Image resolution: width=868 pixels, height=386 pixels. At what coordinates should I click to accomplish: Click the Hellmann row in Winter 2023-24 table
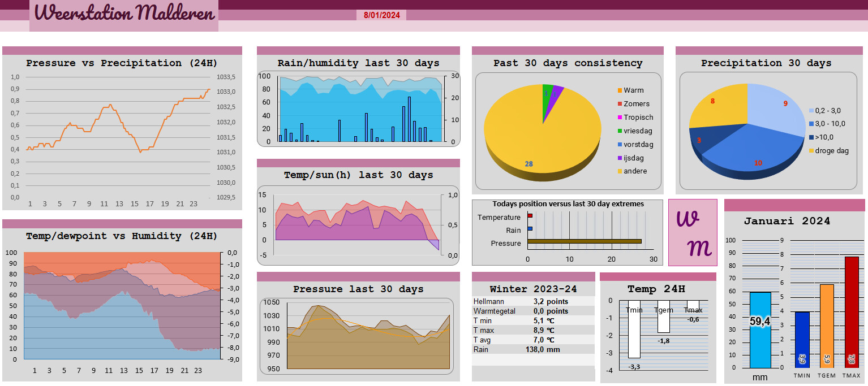pos(533,301)
